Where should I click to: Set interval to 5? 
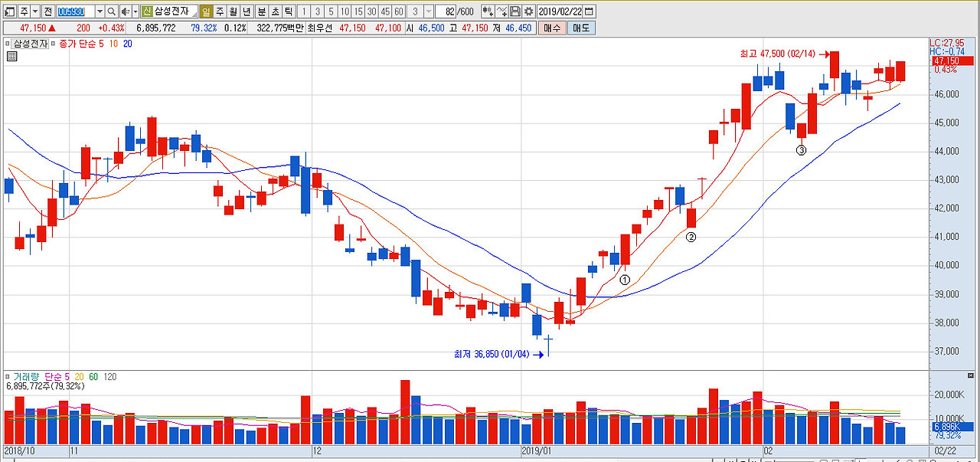pyautogui.click(x=331, y=11)
